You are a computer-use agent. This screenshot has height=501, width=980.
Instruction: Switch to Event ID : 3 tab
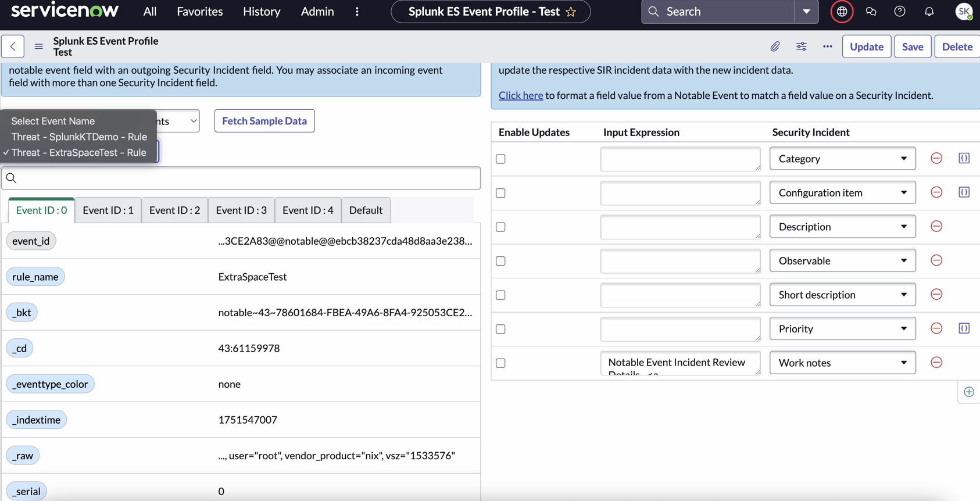point(241,210)
